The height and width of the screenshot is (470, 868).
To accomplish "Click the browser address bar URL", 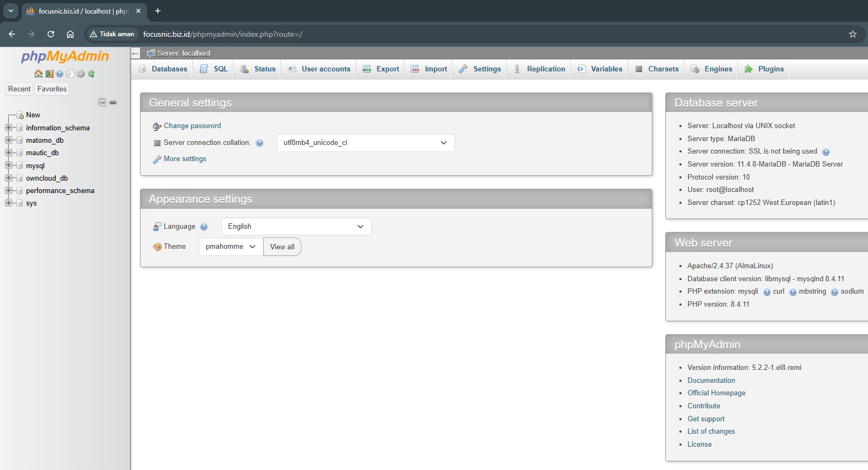I will tap(222, 34).
